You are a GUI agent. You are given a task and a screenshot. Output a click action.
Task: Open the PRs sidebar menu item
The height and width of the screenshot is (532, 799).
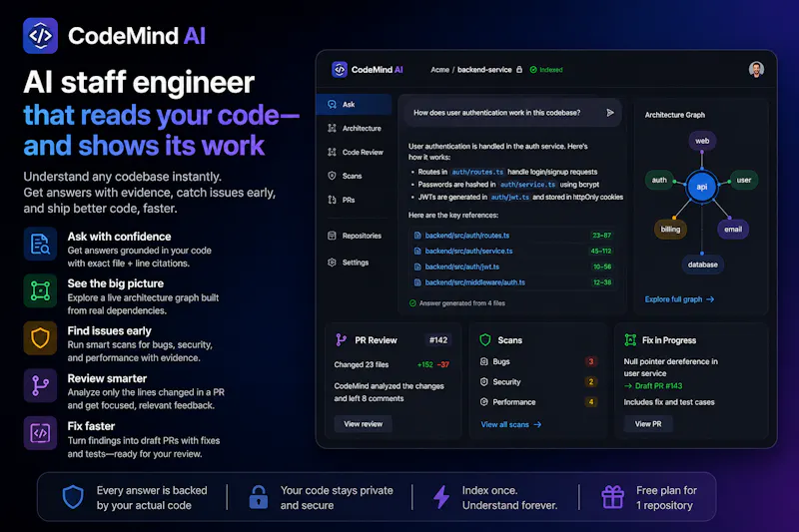(x=355, y=200)
